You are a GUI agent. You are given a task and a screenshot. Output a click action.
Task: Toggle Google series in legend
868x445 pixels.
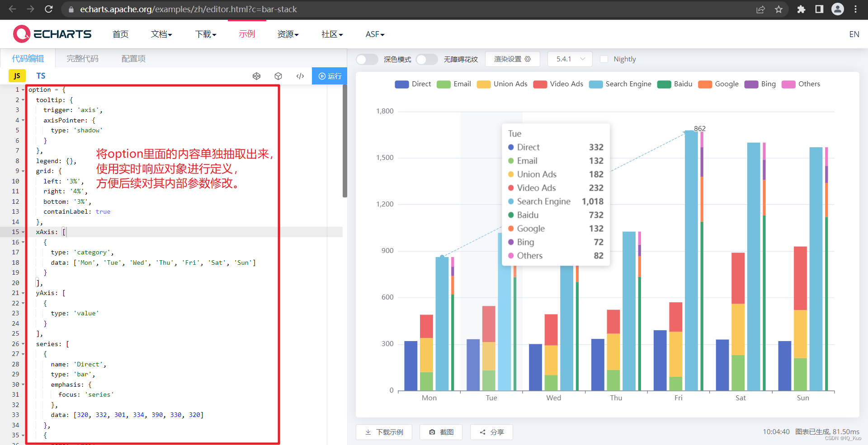point(718,84)
